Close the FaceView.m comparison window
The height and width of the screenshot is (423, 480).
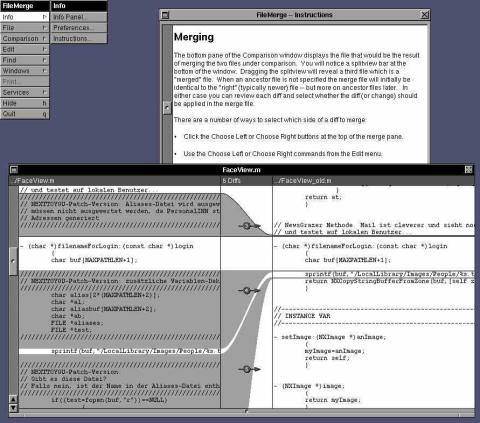[468, 170]
